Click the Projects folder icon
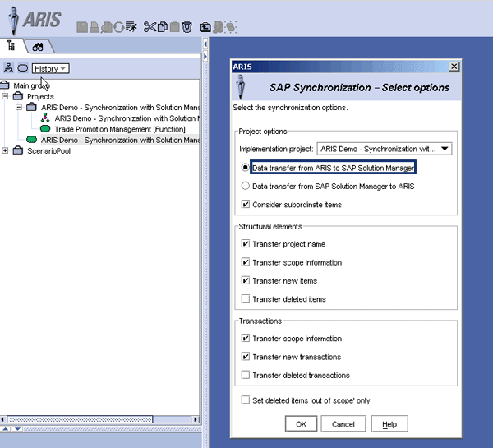This screenshot has width=493, height=448. [x=18, y=96]
